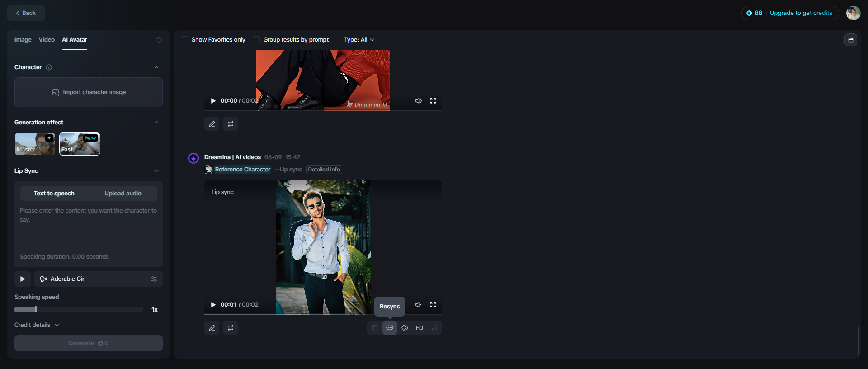Open the assets folder icon at top right
Screen dimensions: 868x369
point(851,40)
